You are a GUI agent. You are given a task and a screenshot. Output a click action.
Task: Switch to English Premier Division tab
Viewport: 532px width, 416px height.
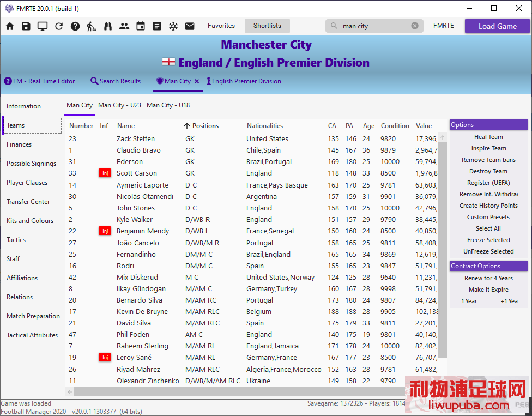click(244, 81)
